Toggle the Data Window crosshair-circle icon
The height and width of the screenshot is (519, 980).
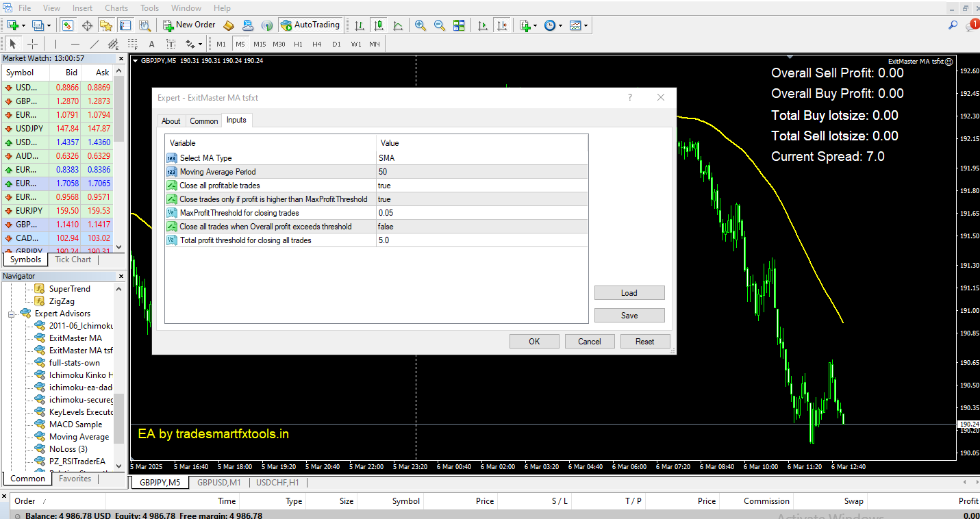(x=87, y=25)
